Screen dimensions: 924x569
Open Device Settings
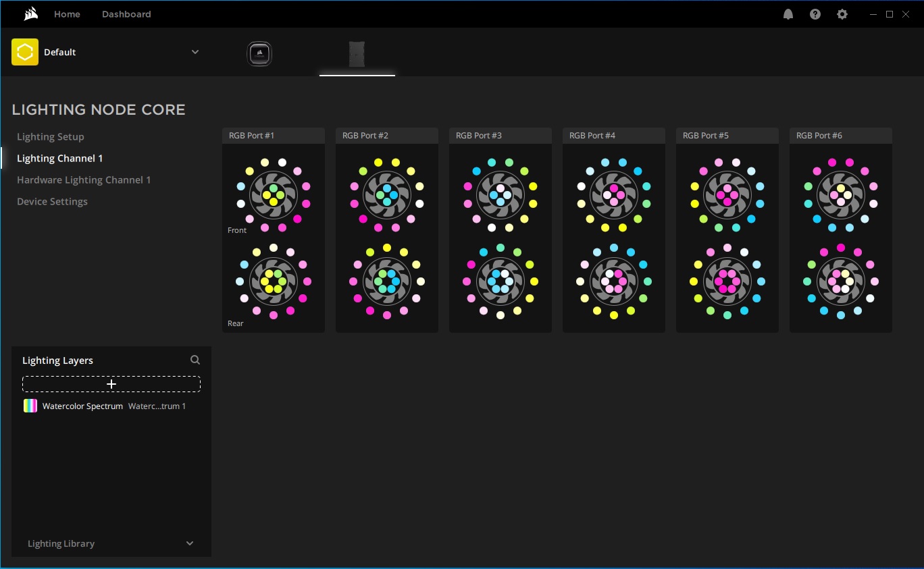(52, 201)
